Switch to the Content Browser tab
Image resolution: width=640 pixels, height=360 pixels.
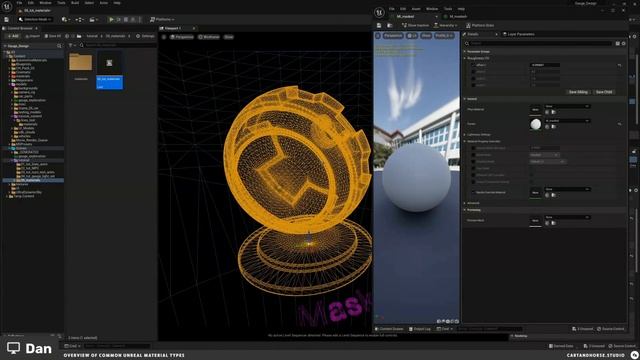tap(20, 28)
